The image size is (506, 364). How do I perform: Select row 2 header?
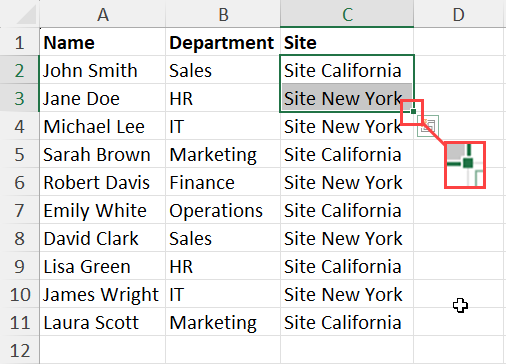pos(20,70)
